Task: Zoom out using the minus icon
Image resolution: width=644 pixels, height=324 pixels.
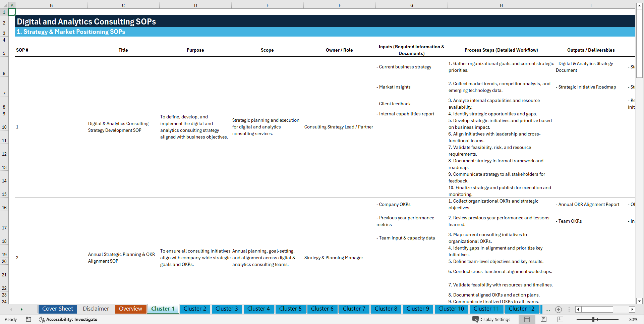Action: coord(573,319)
